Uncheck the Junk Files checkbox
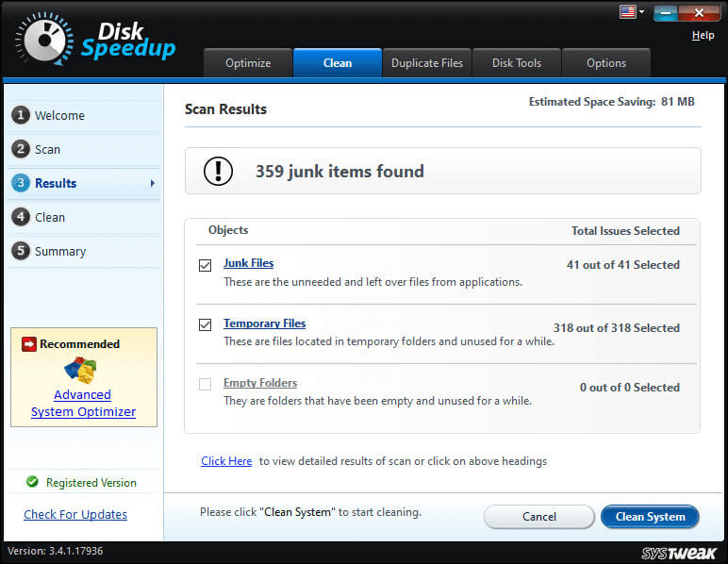The height and width of the screenshot is (564, 728). click(205, 265)
